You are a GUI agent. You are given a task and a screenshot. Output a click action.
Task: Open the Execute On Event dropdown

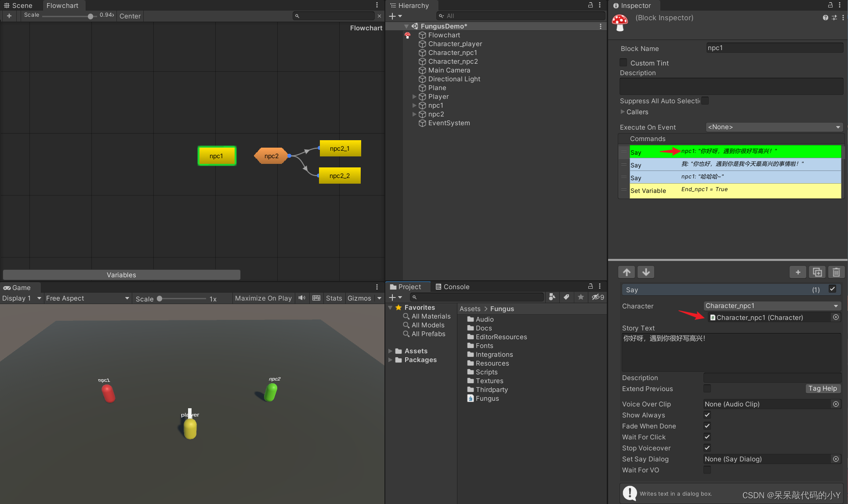(x=774, y=127)
